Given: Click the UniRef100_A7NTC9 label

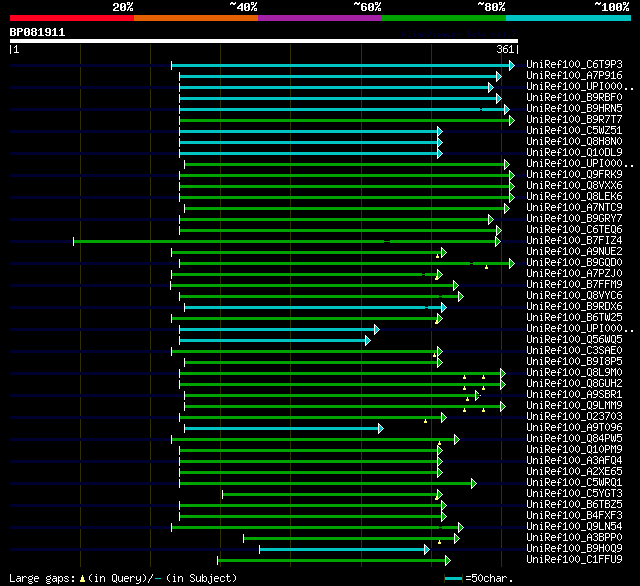Looking at the screenshot, I should click(x=574, y=208).
